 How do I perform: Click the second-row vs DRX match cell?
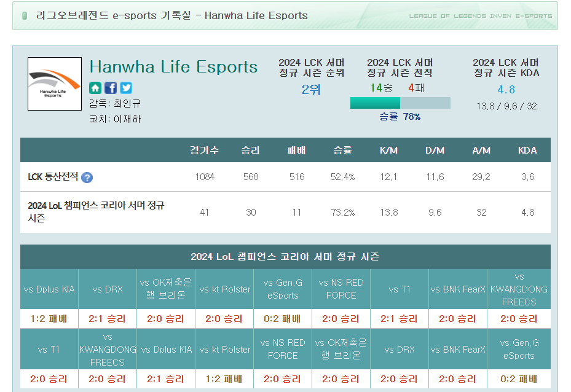(x=400, y=350)
